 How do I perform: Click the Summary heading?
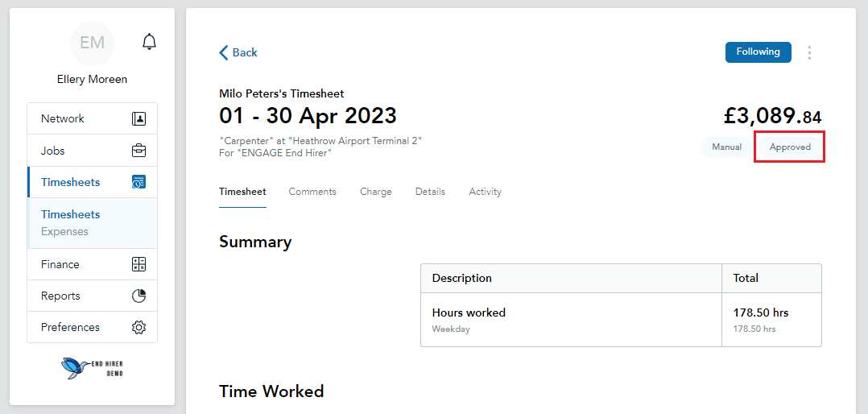click(x=255, y=242)
